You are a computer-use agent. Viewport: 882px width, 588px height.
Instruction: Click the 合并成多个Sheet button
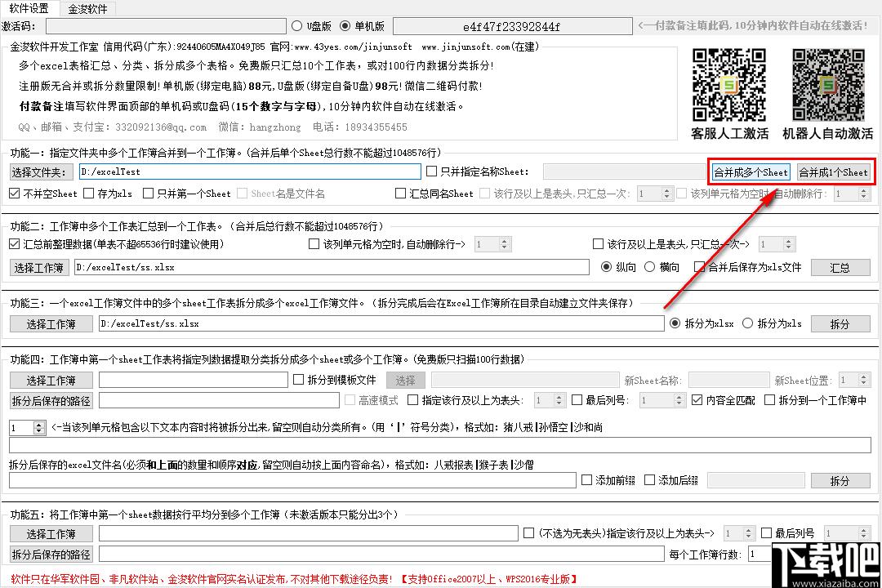(751, 172)
